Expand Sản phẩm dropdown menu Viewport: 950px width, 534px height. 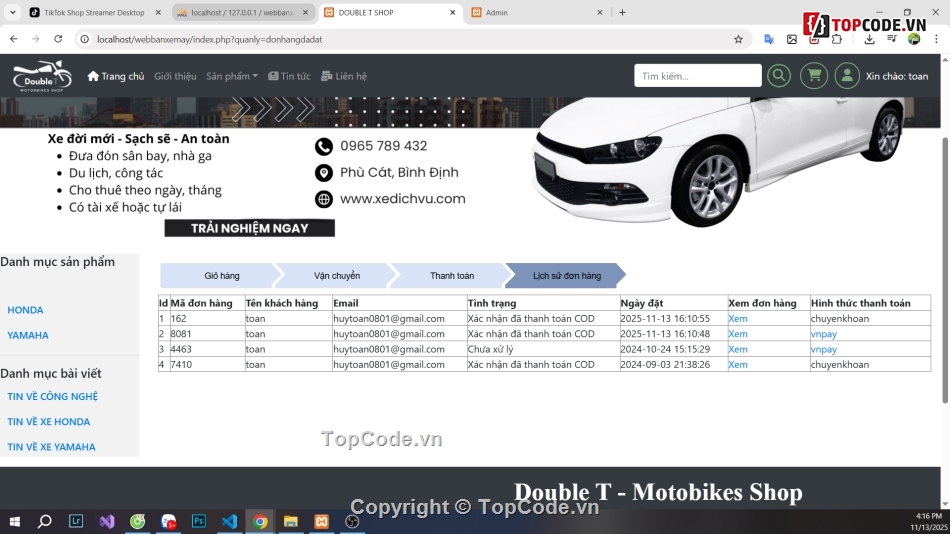232,76
